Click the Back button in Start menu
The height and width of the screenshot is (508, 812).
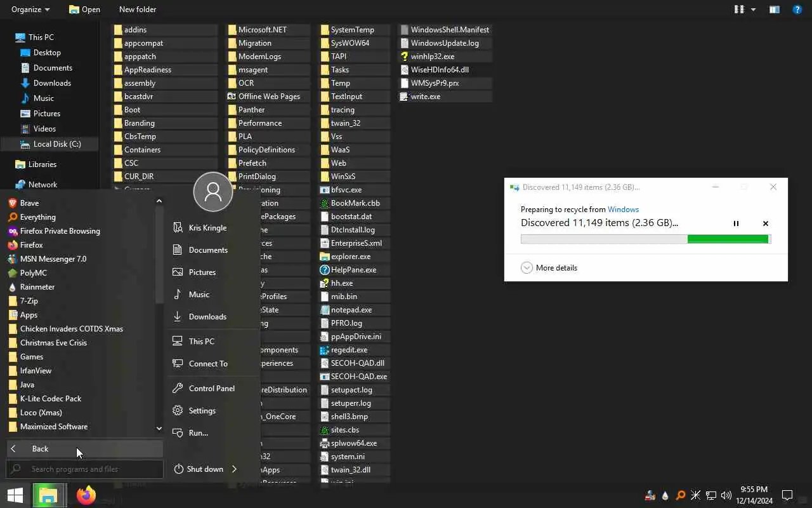pyautogui.click(x=84, y=449)
